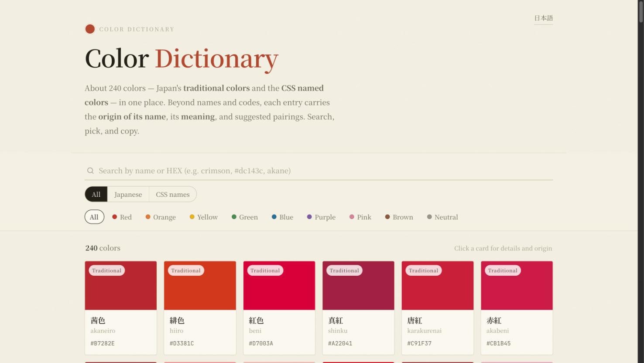Filter colors by Blue
Image resolution: width=644 pixels, height=363 pixels.
(x=282, y=217)
